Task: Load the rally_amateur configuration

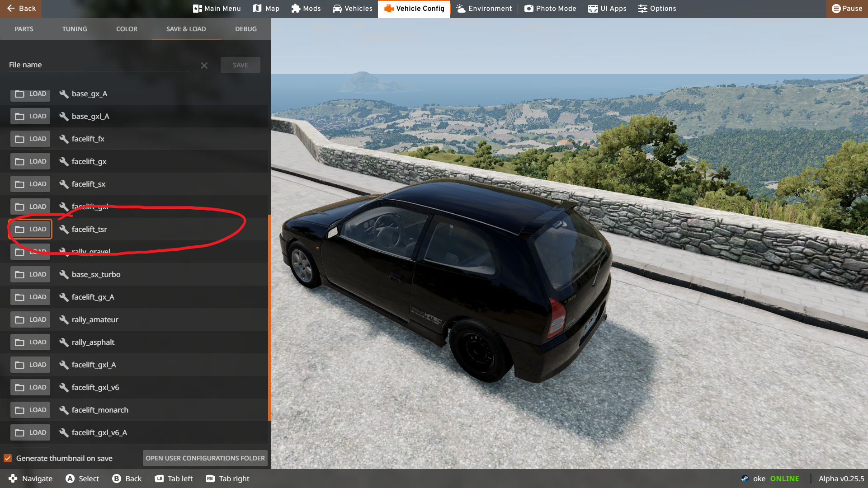Action: point(30,319)
